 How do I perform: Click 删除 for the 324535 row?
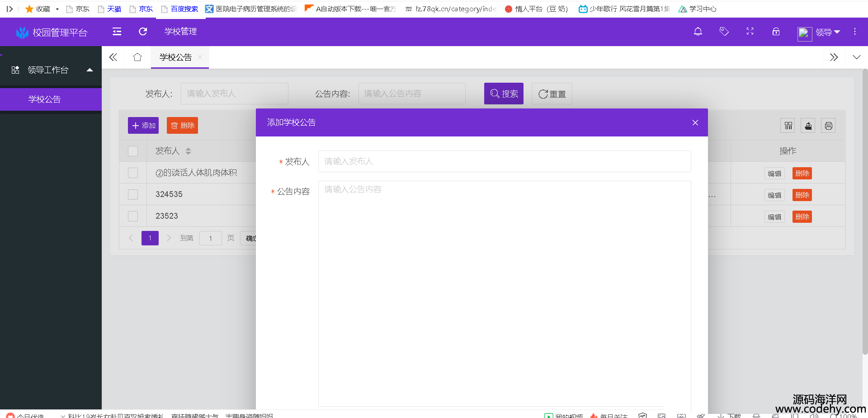[802, 195]
